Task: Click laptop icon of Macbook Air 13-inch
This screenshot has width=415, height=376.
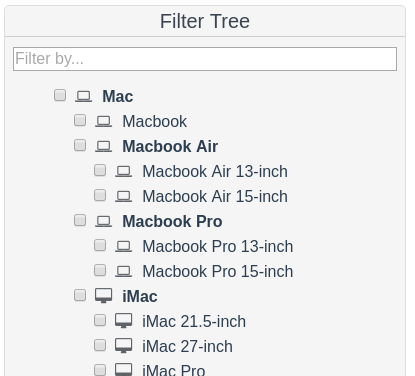Action: (123, 171)
